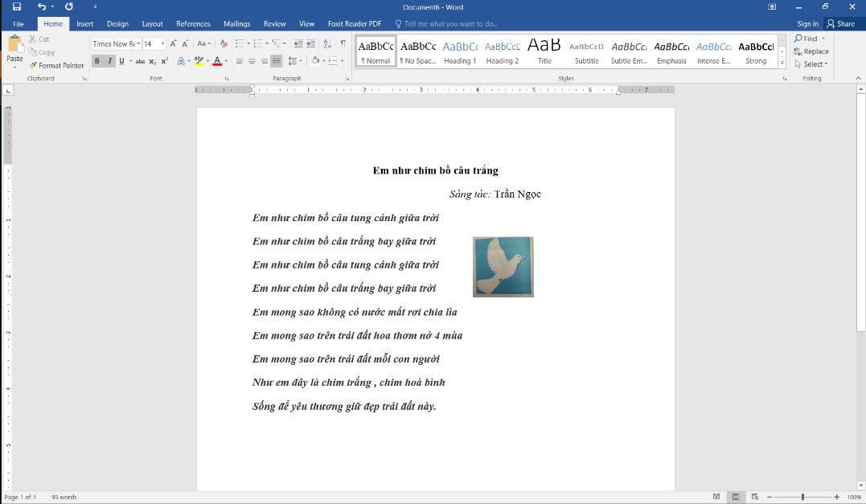Image resolution: width=866 pixels, height=504 pixels.
Task: Click the zoom slider in status bar
Action: click(802, 498)
